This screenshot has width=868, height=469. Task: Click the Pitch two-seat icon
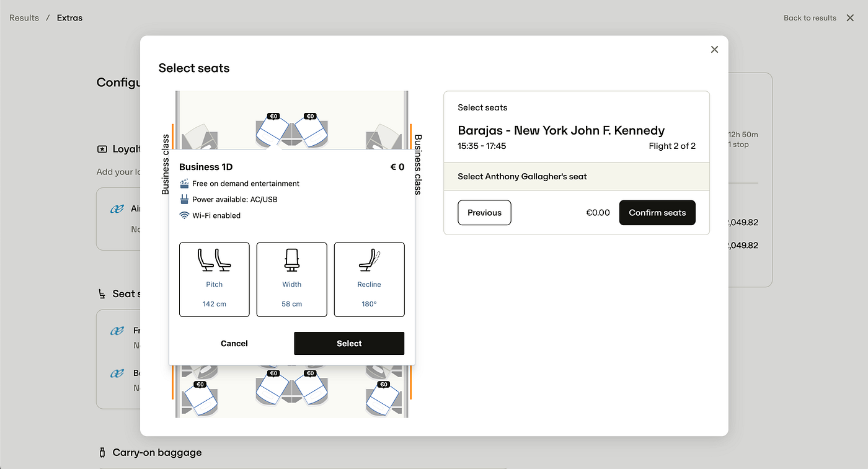pos(214,260)
